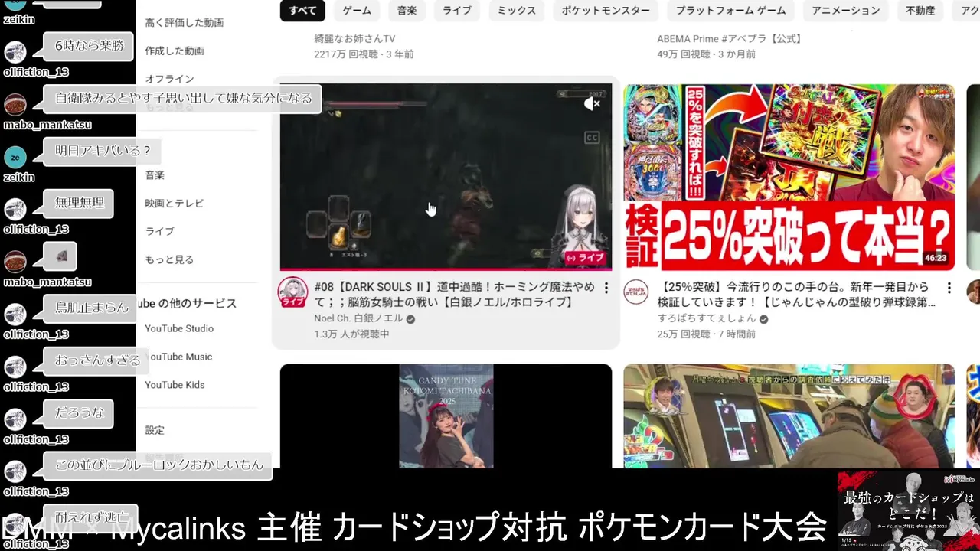Select the アニメーション filter chip
This screenshot has height=551, width=980.
tap(846, 11)
